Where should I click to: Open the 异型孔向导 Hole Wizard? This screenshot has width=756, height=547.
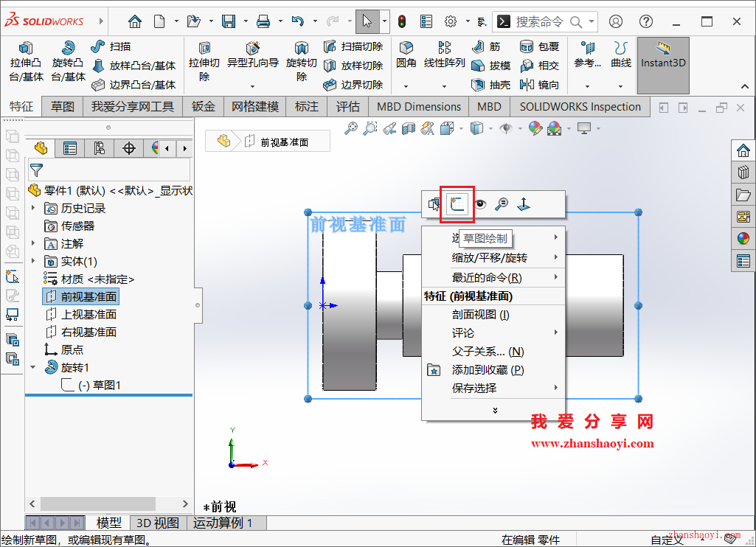(251, 58)
